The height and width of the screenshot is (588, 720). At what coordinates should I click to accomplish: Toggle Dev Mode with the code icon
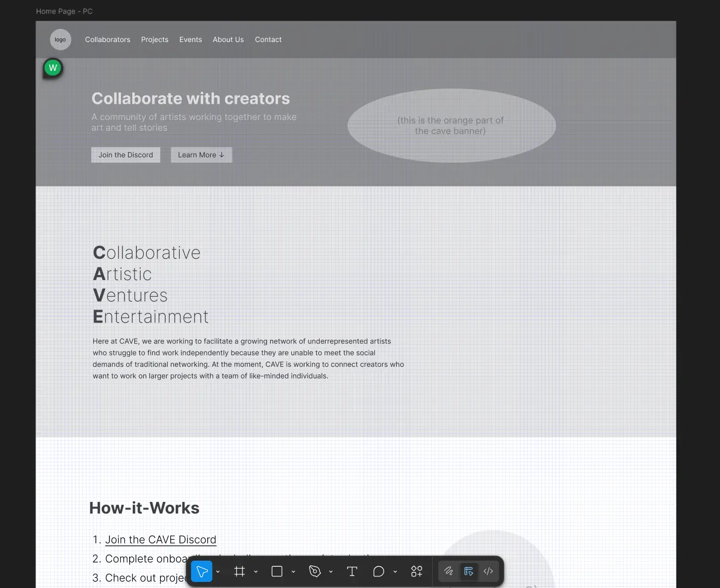(488, 571)
